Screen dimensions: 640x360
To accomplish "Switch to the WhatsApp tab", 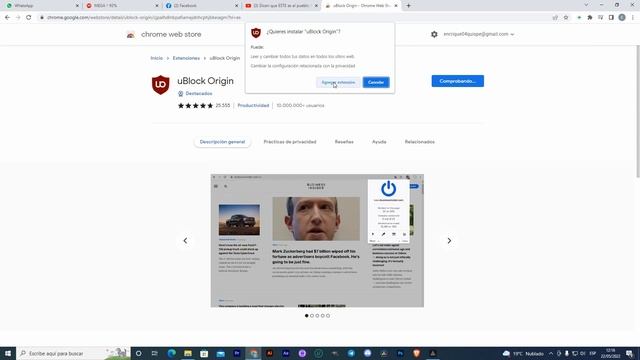I will pos(41,6).
